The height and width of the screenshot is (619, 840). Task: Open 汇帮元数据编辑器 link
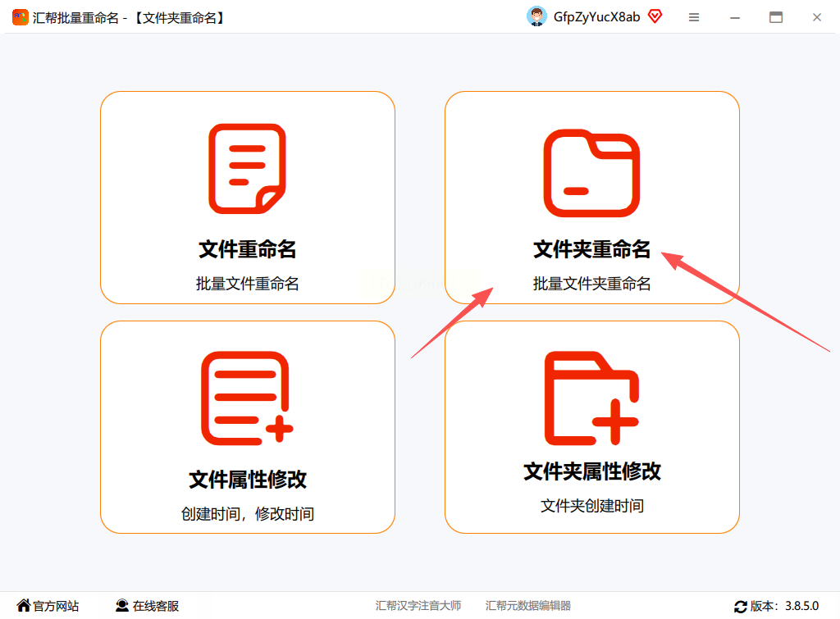click(527, 606)
